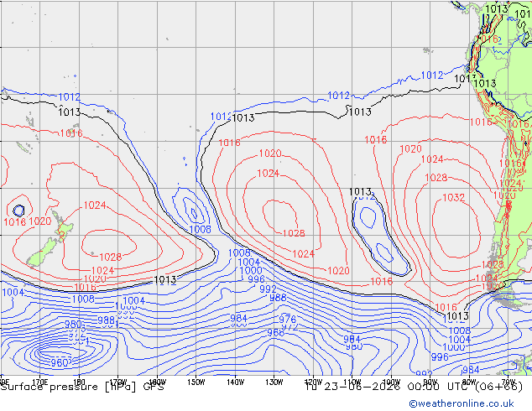Click the 984 label beside 976
The height and width of the screenshot is (411, 532).
point(239,319)
